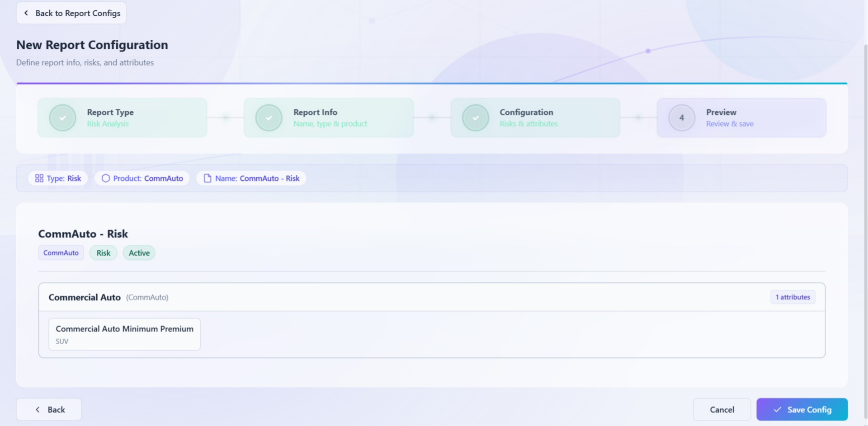Open the Configuration wizard step
The image size is (868, 426).
(535, 118)
